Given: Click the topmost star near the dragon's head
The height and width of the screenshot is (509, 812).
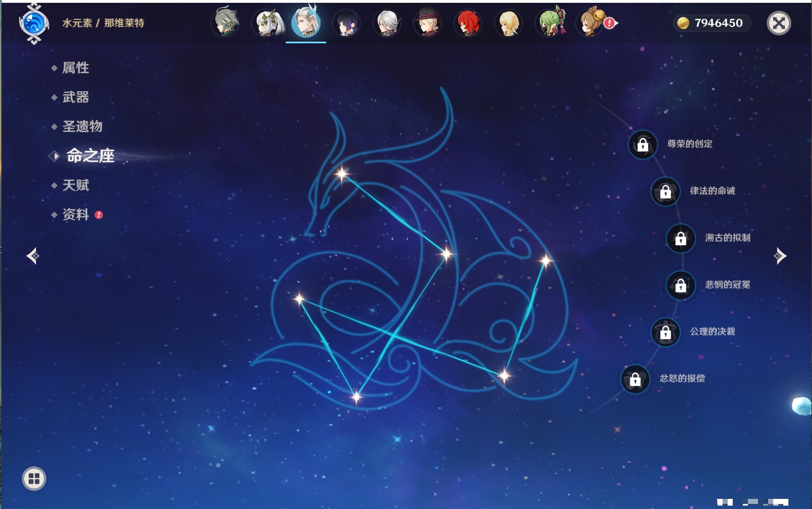Looking at the screenshot, I should 341,174.
